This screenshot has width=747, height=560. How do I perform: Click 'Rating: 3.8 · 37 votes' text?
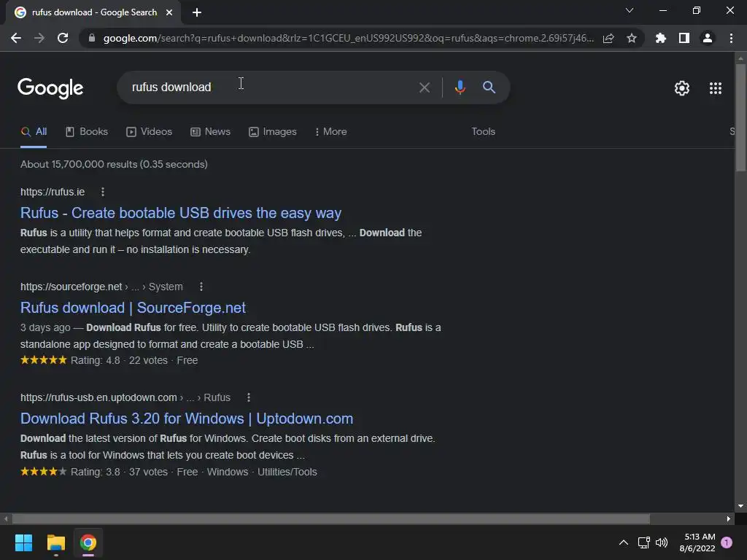click(119, 472)
